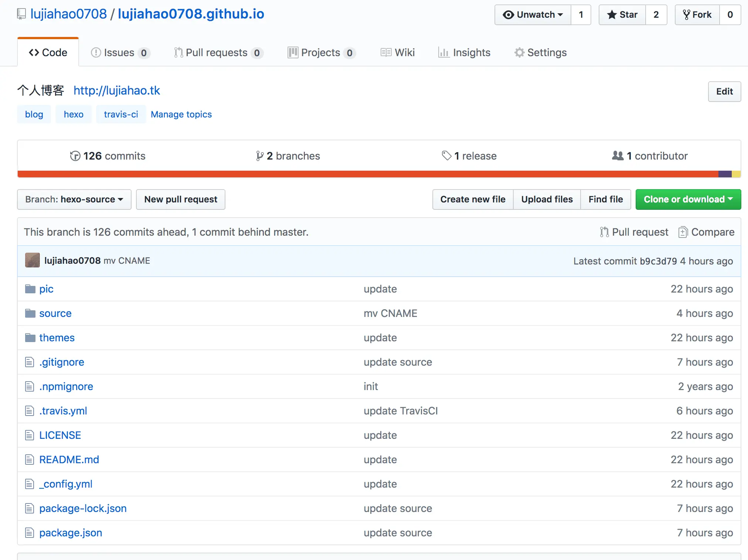The height and width of the screenshot is (560, 748).
Task: Select the travis-ci topic tag
Action: point(121,115)
